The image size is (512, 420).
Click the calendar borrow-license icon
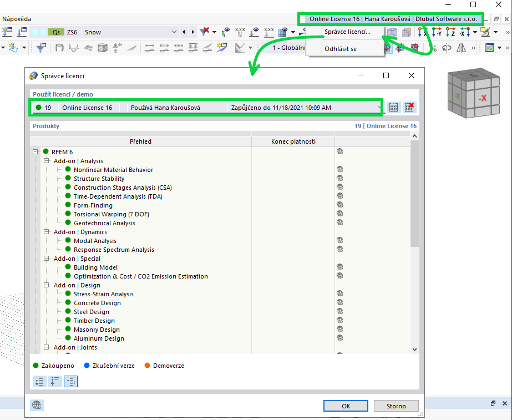pos(393,107)
